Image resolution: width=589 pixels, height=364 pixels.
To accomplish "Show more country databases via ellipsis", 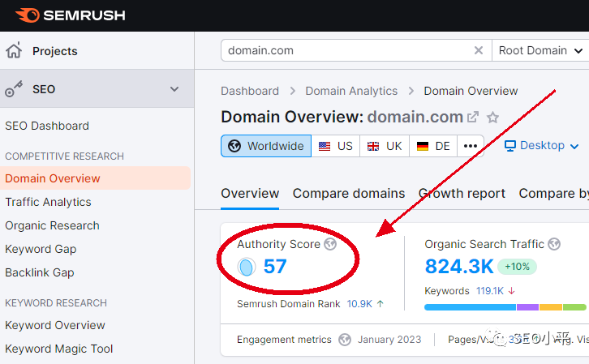I will 470,146.
